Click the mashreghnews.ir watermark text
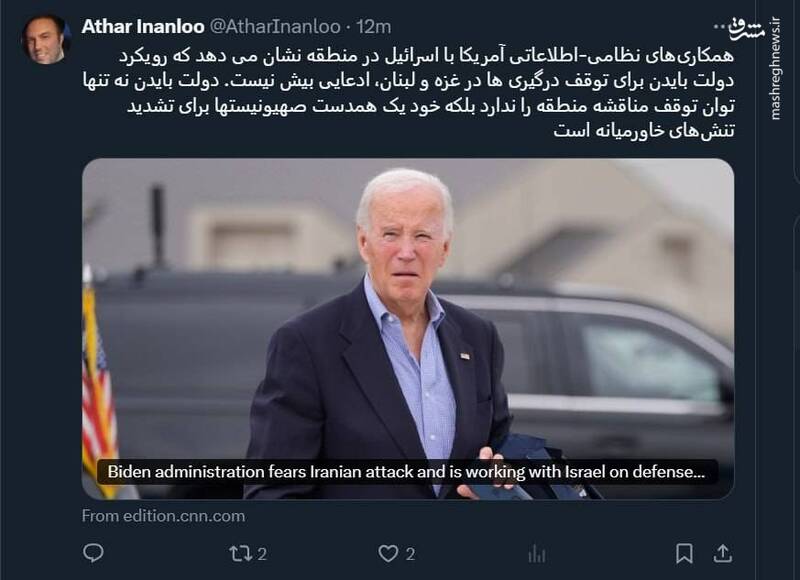This screenshot has height=580, width=800. (776, 69)
